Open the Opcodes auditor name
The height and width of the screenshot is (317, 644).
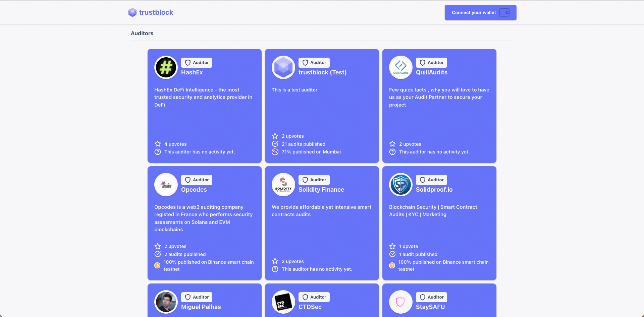pos(194,190)
